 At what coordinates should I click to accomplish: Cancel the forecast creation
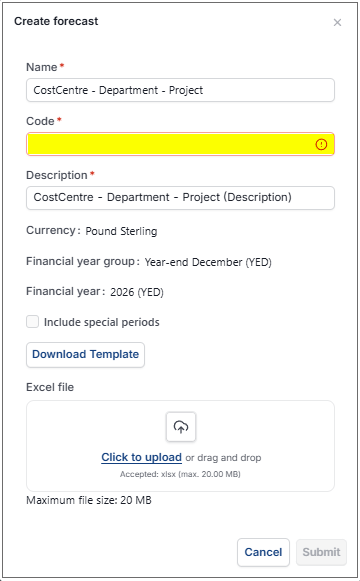(x=263, y=552)
